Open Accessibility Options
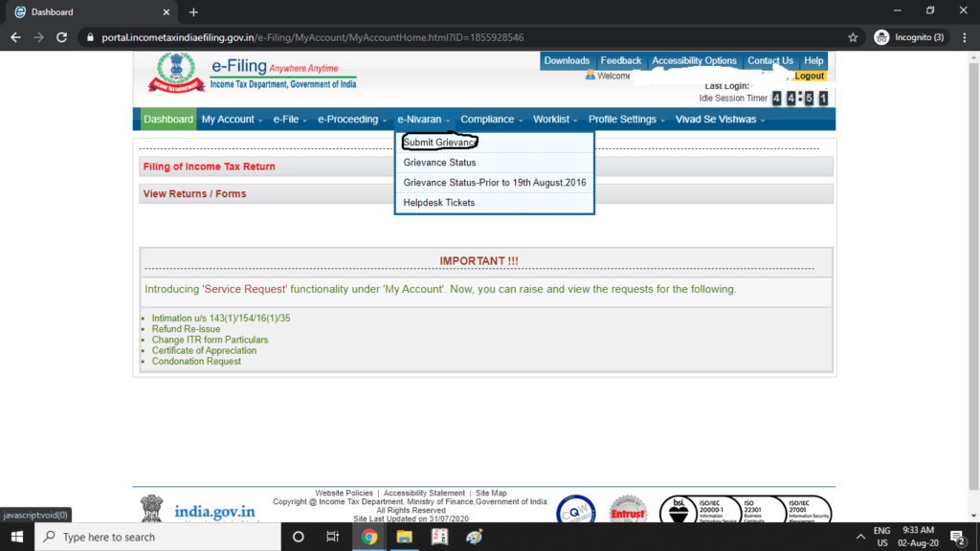This screenshot has width=980, height=551. pyautogui.click(x=694, y=60)
